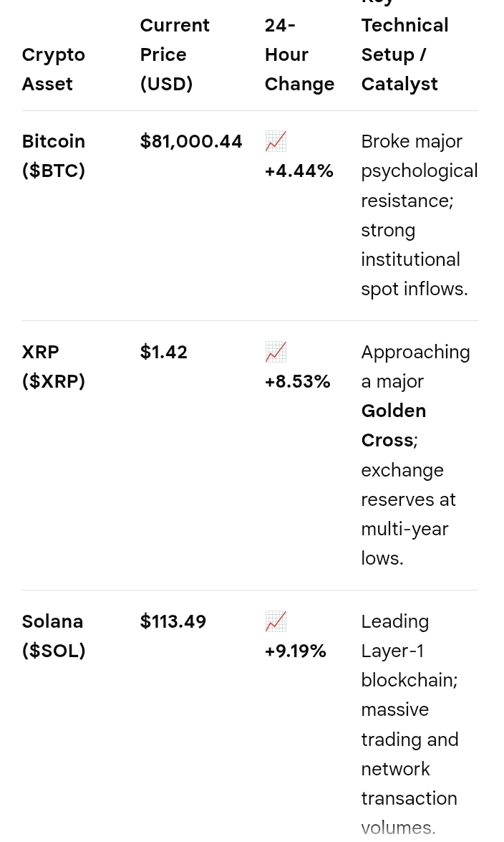Click the $1.42 XRP price
Viewport: 504px width, 842px height.
pyautogui.click(x=164, y=352)
